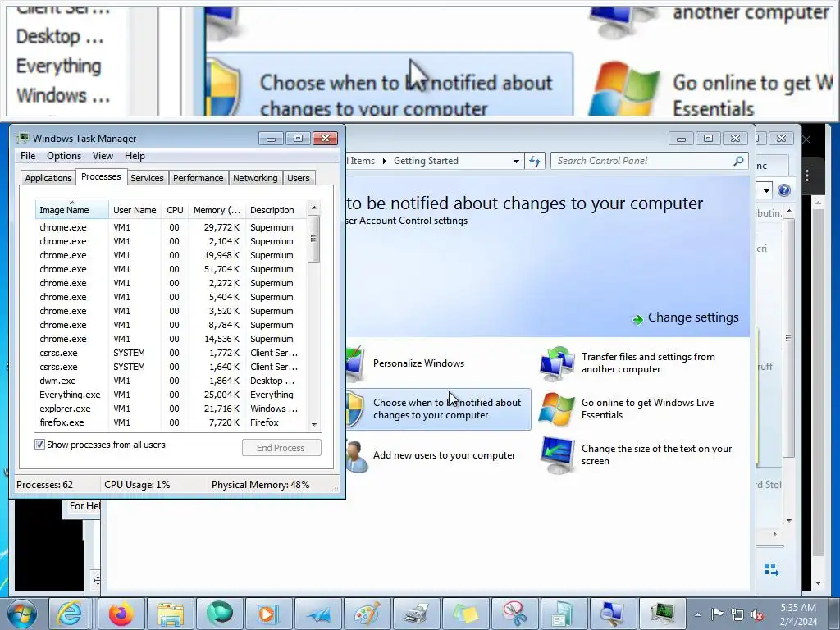840x630 pixels.
Task: Switch to the Networking tab
Action: point(255,178)
